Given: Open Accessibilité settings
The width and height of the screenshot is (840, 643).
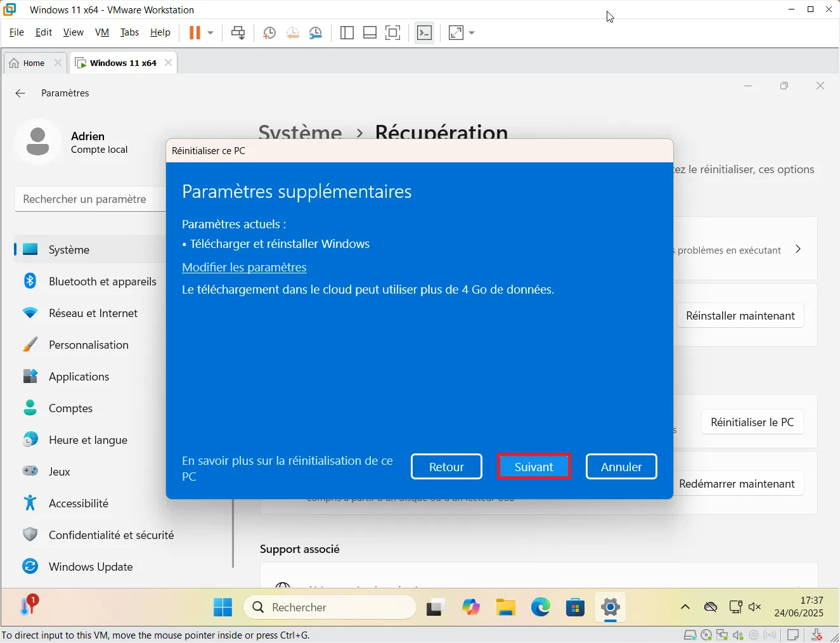Looking at the screenshot, I should point(89,503).
